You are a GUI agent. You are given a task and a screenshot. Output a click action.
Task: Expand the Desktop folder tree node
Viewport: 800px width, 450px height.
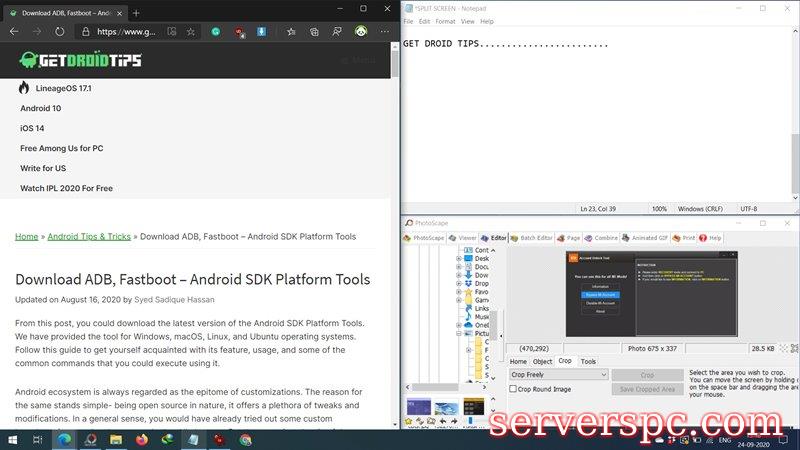point(460,258)
